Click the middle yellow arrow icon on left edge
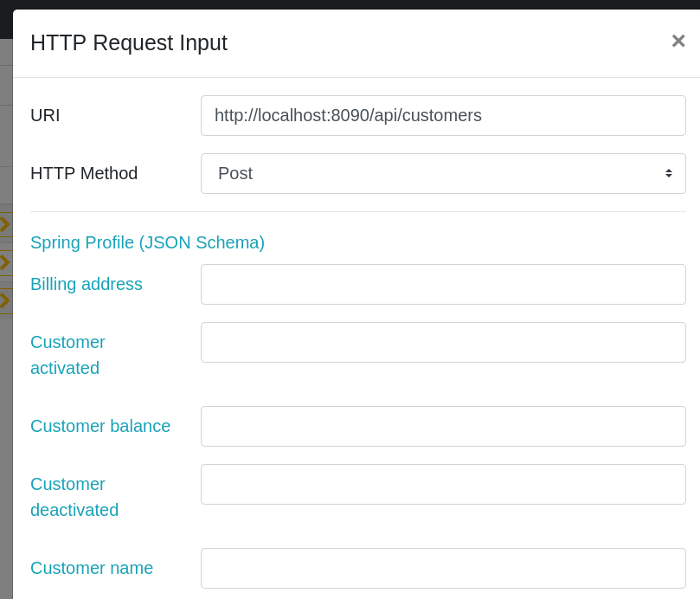The height and width of the screenshot is (599, 700). pyautogui.click(x=3, y=264)
